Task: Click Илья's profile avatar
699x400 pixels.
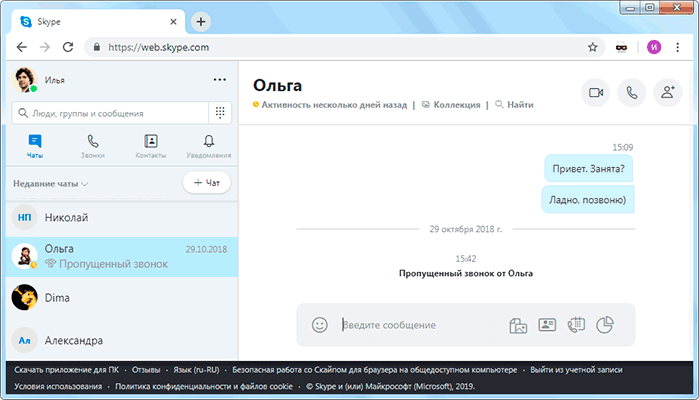Action: pos(25,80)
